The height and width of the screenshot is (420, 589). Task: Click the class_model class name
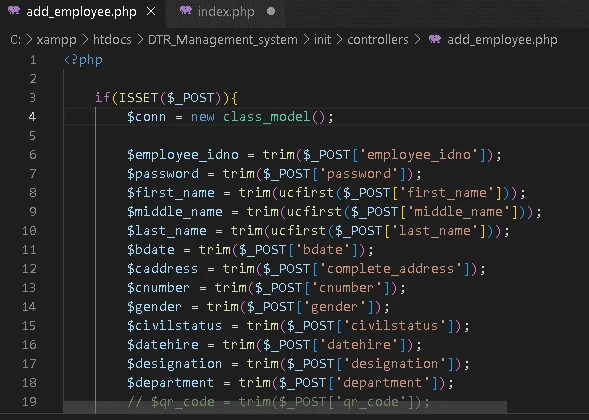tap(266, 117)
